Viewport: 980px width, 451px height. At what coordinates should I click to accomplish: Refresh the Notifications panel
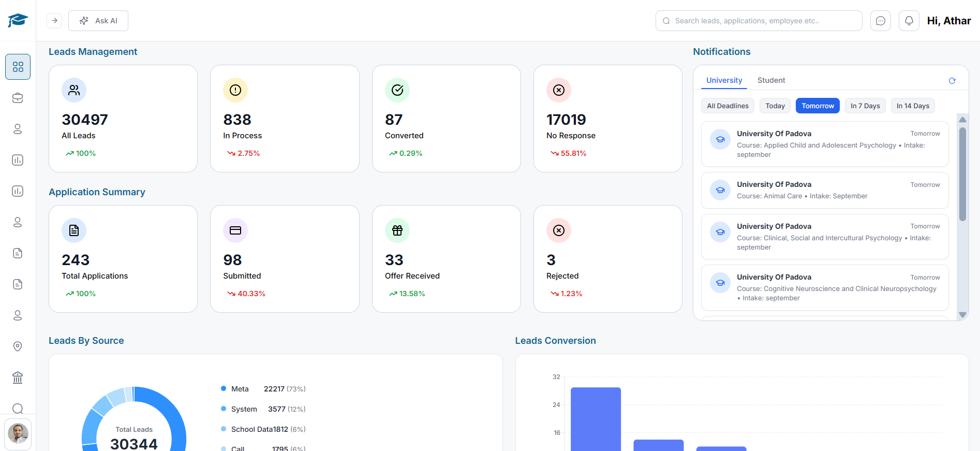pyautogui.click(x=952, y=81)
